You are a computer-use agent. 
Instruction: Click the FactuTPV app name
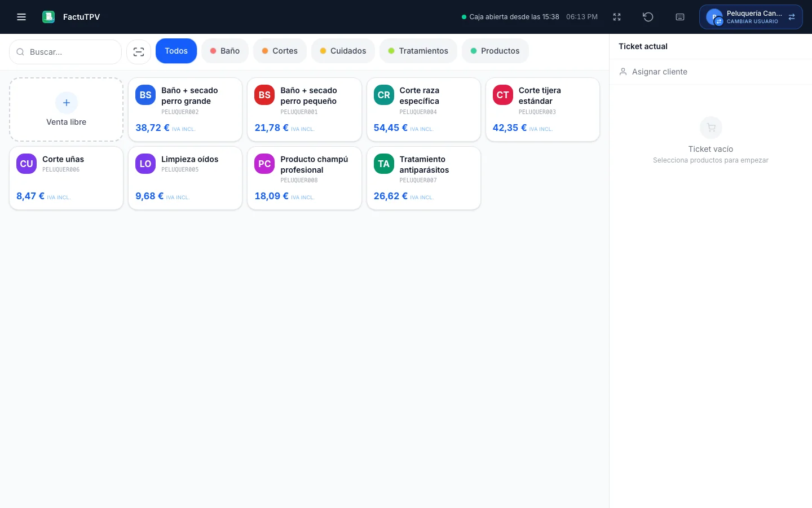(82, 17)
